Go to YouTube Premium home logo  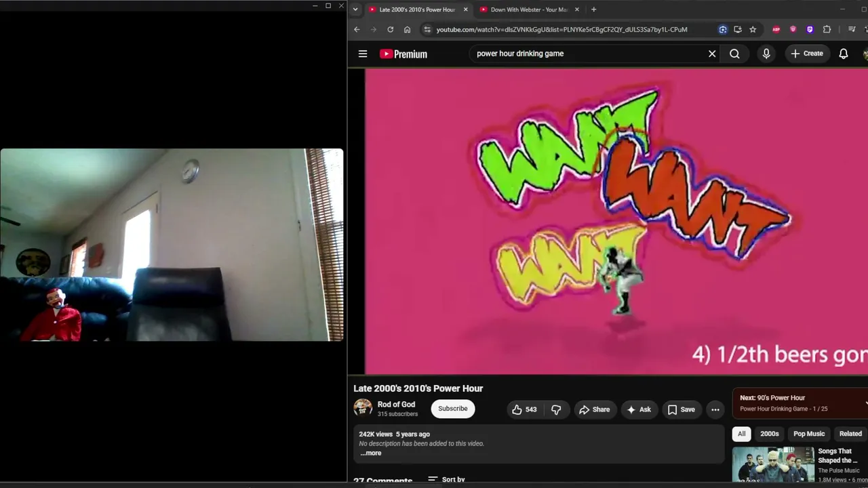403,54
